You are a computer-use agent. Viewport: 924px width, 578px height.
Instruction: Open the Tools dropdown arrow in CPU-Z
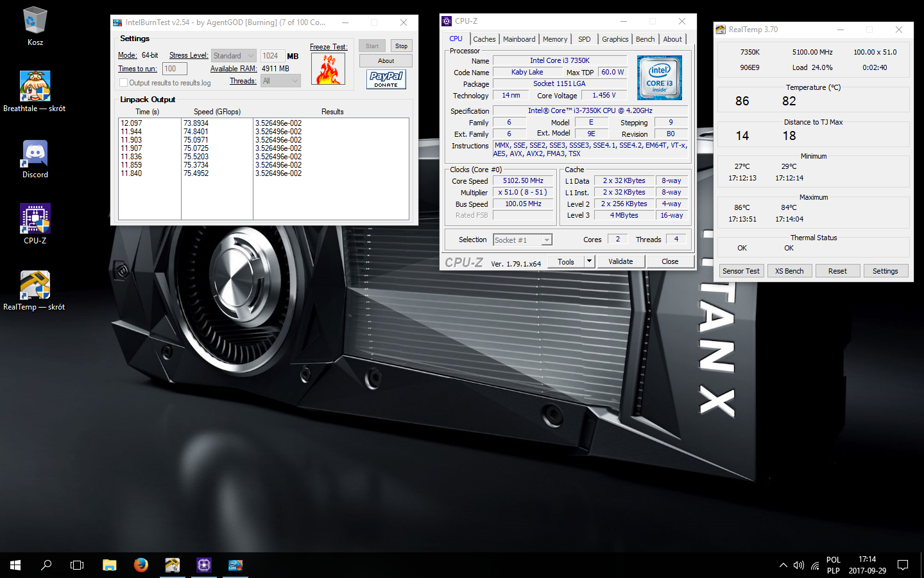coord(590,261)
